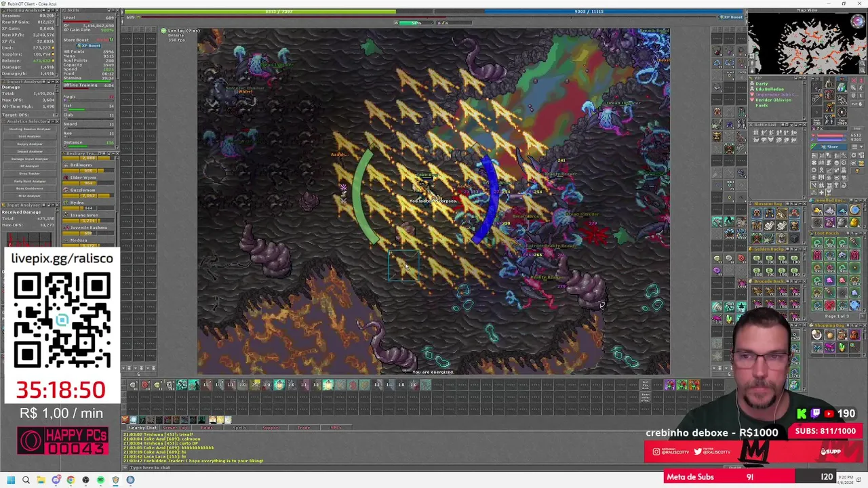Viewport: 868px width, 488px height.
Task: Select Juvenile Bashmu in Bestiary Tracker
Action: pos(88,228)
